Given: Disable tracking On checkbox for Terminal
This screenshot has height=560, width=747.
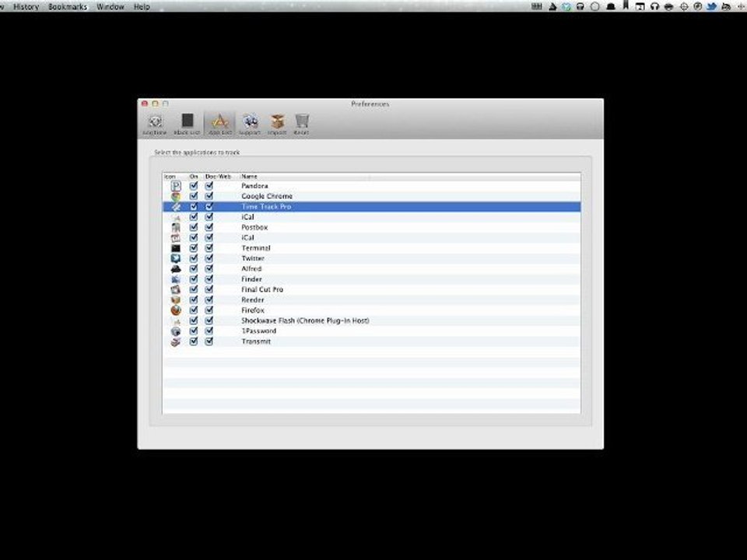Looking at the screenshot, I should coord(194,248).
